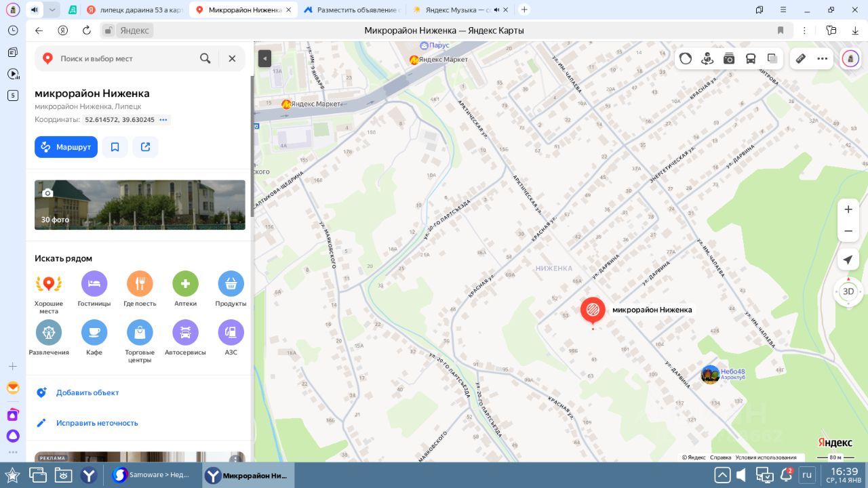Search nearby Аптеки pharmacies

coord(185,289)
